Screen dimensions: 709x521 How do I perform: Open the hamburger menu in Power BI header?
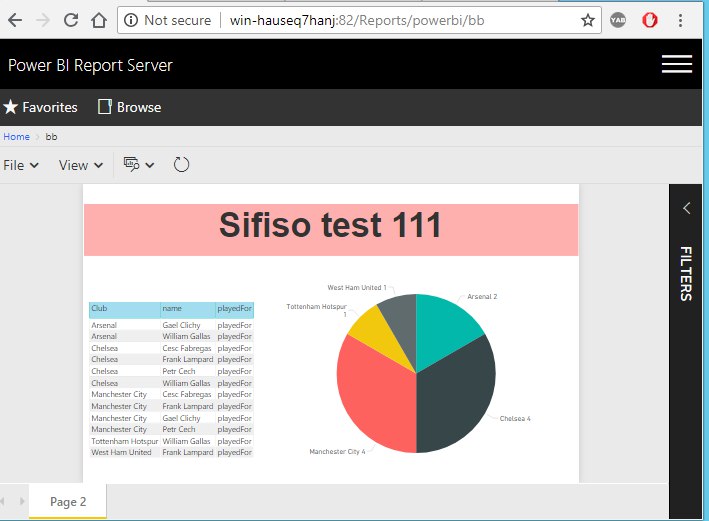(677, 64)
